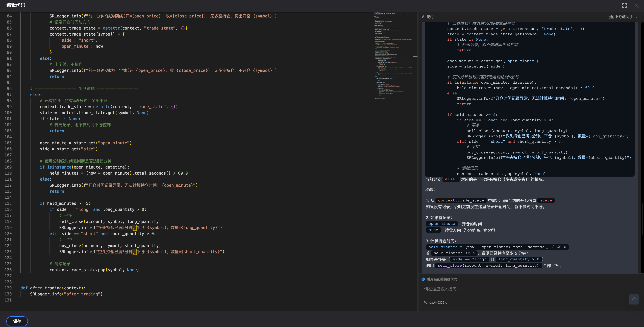Click the 'buy_close(account, symbol, short_quantity)' editor line
The width and height of the screenshot is (644, 327).
coord(110,246)
